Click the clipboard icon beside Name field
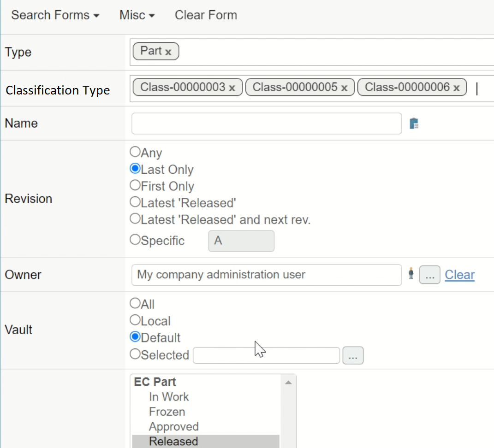 point(414,124)
